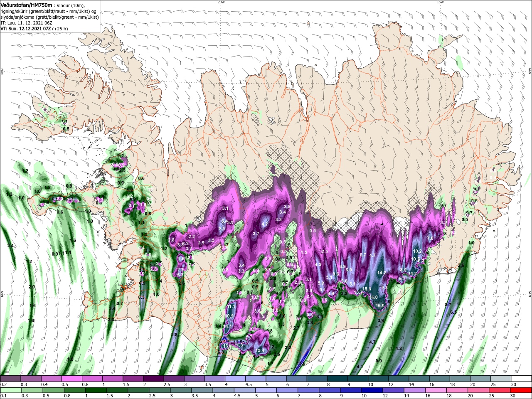This screenshot has height=399, width=532.
Task: Click the 'slydda/snjókoma' legend description line
Action: point(49,17)
